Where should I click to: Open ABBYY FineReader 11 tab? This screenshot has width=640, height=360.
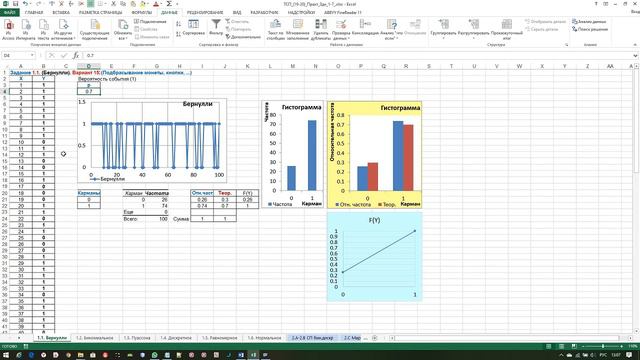342,12
